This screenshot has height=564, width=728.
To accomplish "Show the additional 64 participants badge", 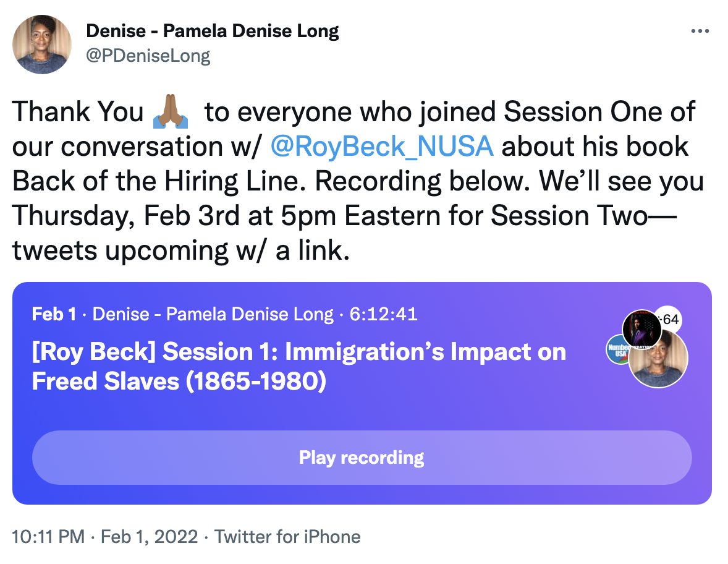I will pos(670,320).
